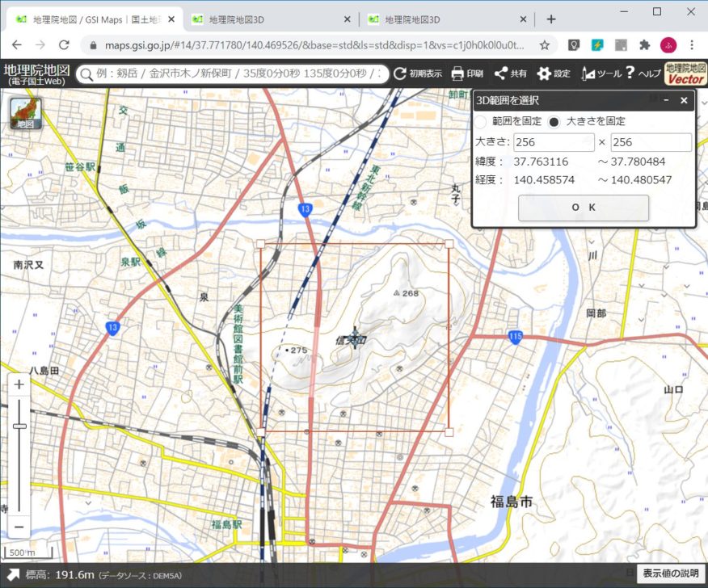Viewport: 708px width, 588px height.
Task: Click the 地図 base map selector icon
Action: click(25, 113)
